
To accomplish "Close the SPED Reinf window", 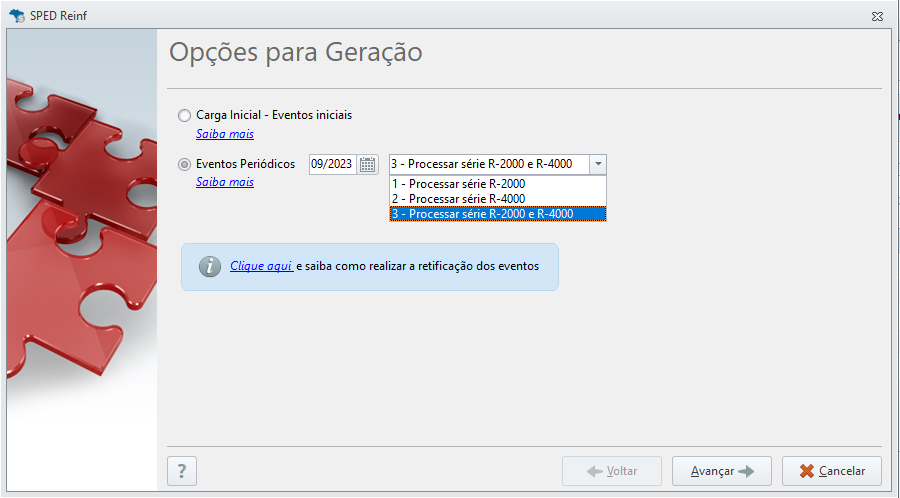I will (x=877, y=16).
